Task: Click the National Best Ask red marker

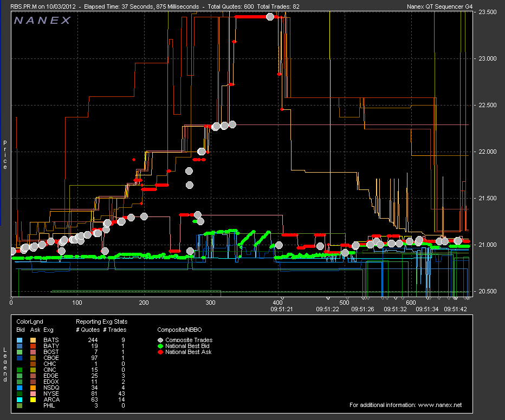Action: tap(160, 352)
